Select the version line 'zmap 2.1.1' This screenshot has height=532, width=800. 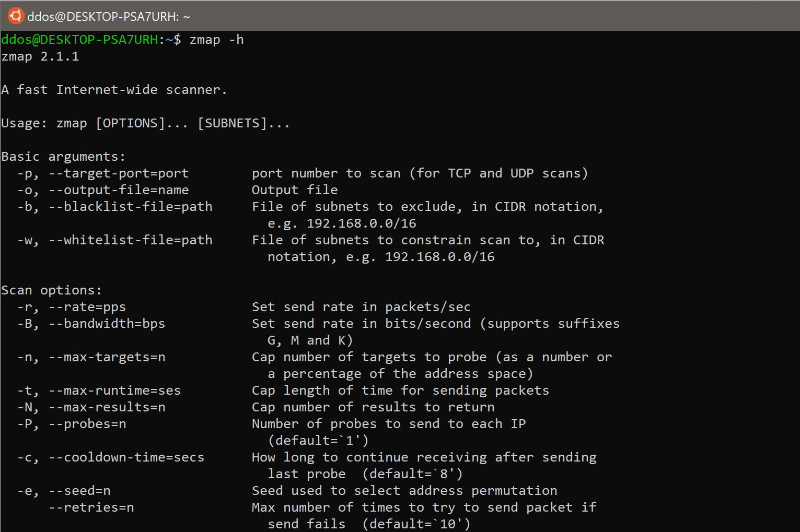pyautogui.click(x=40, y=56)
